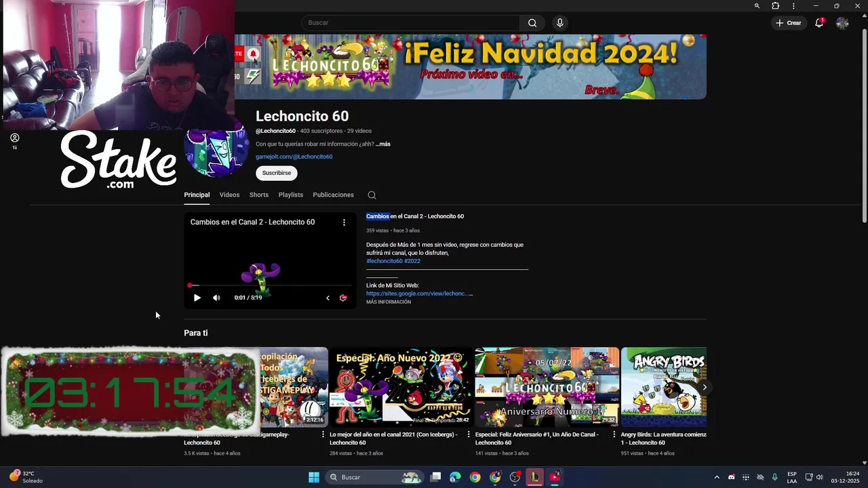Open the gamejolt.com/@Lechoncito60 link

click(x=294, y=157)
